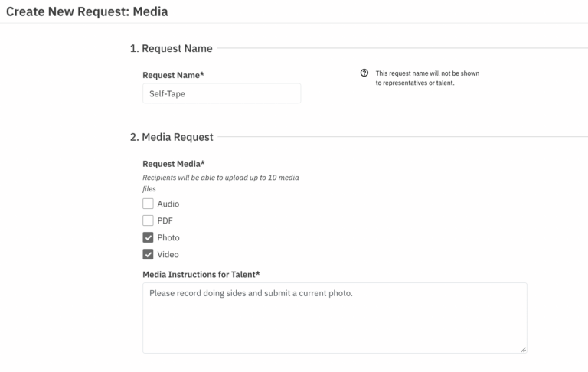Click the request name visibility help text
The width and height of the screenshot is (588, 372).
tap(427, 78)
